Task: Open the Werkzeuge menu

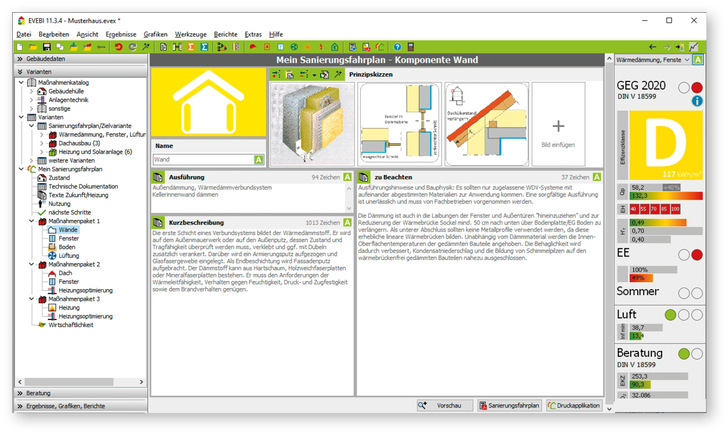Action: (x=192, y=34)
